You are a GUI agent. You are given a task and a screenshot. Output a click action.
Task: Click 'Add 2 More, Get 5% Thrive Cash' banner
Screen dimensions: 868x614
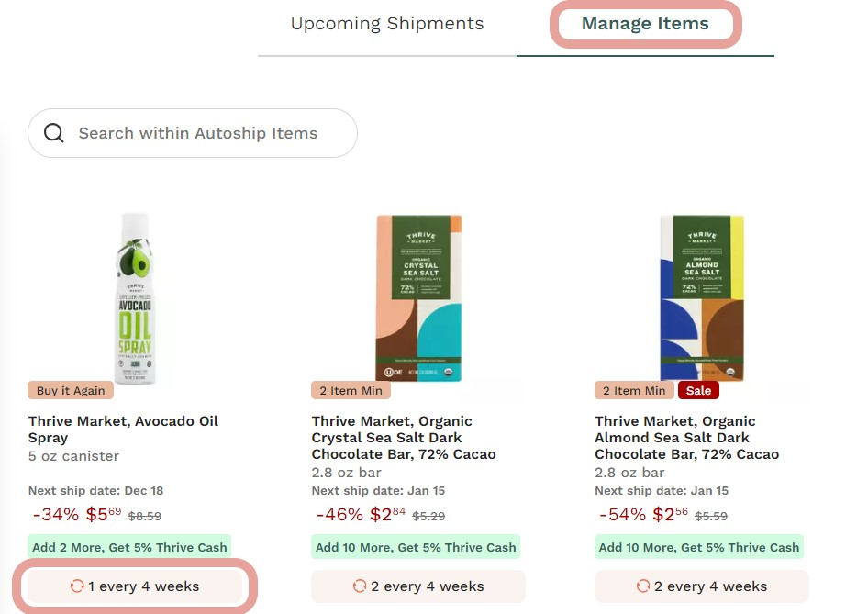pyautogui.click(x=129, y=547)
